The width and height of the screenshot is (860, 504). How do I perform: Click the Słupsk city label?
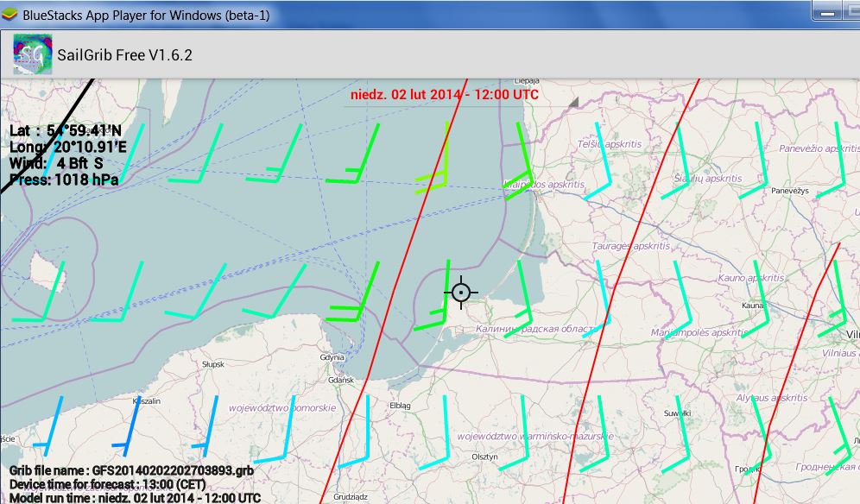213,364
